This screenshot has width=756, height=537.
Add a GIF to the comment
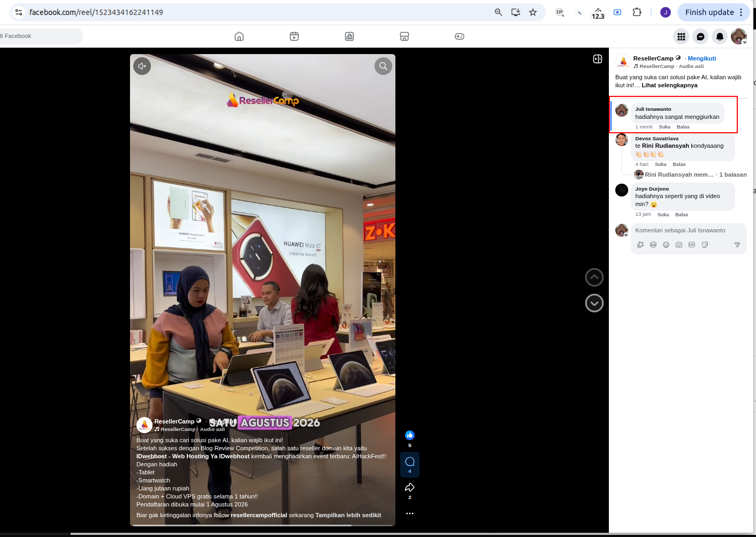click(x=692, y=245)
